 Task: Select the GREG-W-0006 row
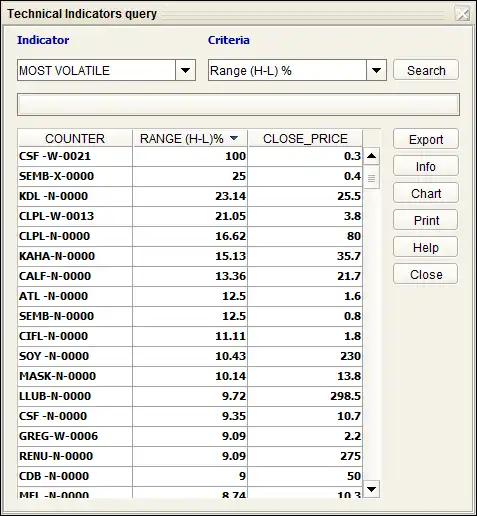190,436
